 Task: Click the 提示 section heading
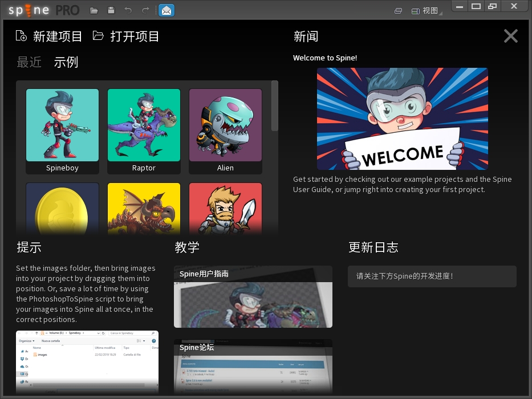point(29,247)
